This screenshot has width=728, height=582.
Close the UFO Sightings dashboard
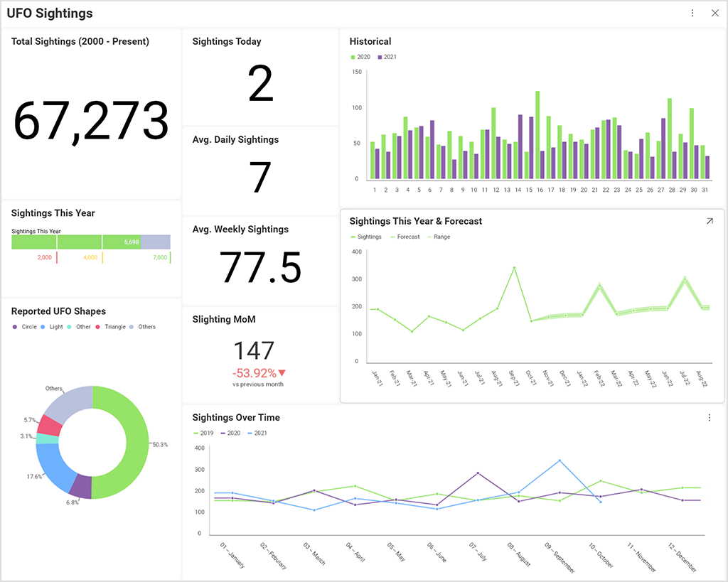(x=714, y=14)
